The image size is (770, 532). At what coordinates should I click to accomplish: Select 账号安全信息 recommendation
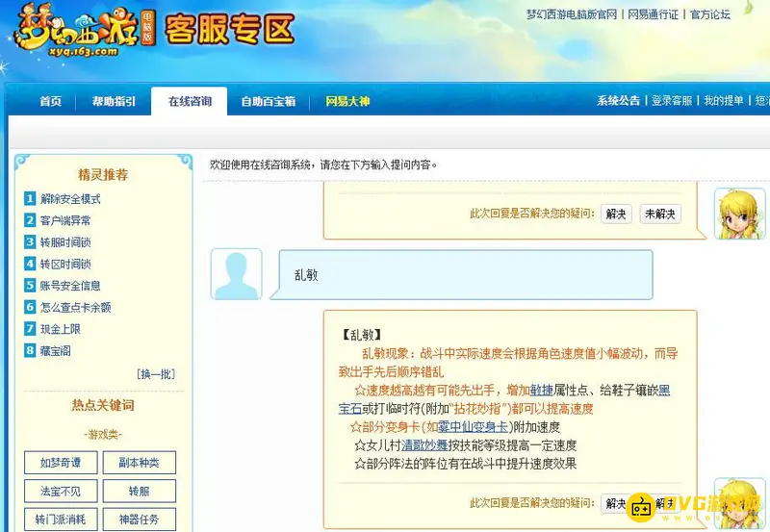tap(70, 286)
